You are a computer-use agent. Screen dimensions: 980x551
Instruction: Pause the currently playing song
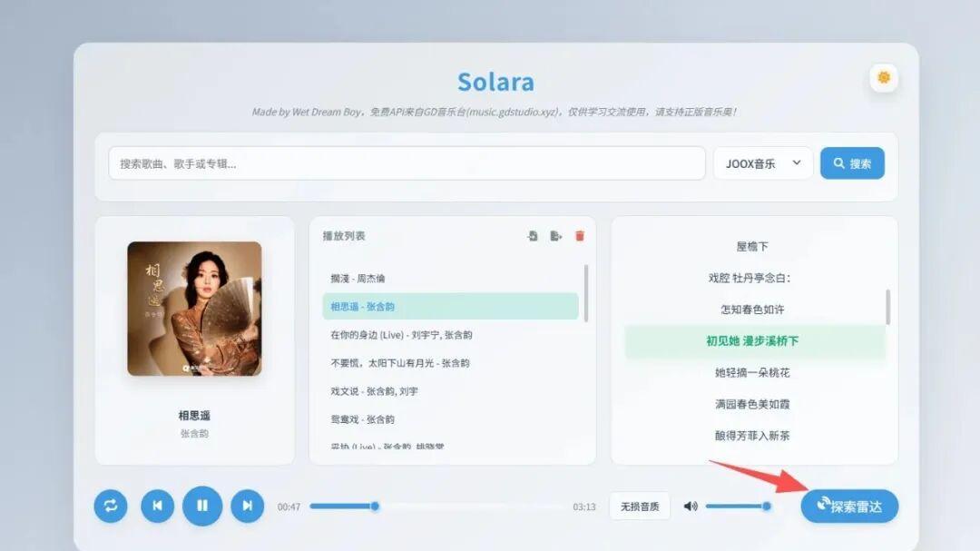201,506
